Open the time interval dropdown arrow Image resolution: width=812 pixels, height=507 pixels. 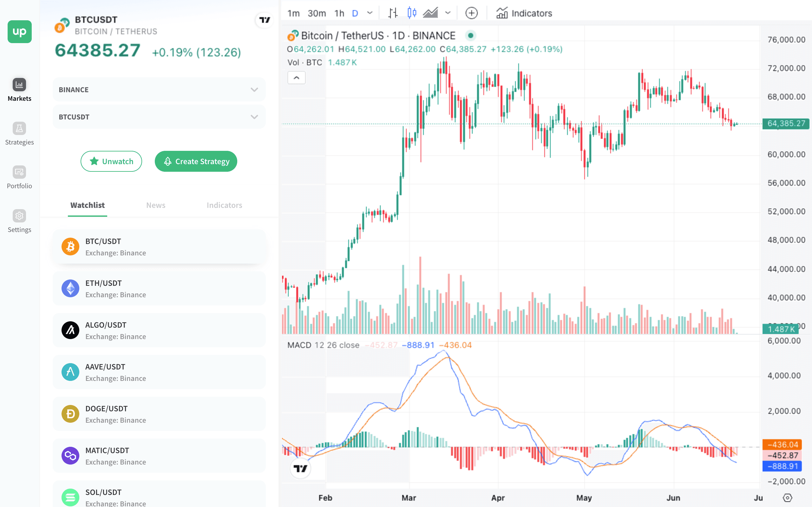370,13
